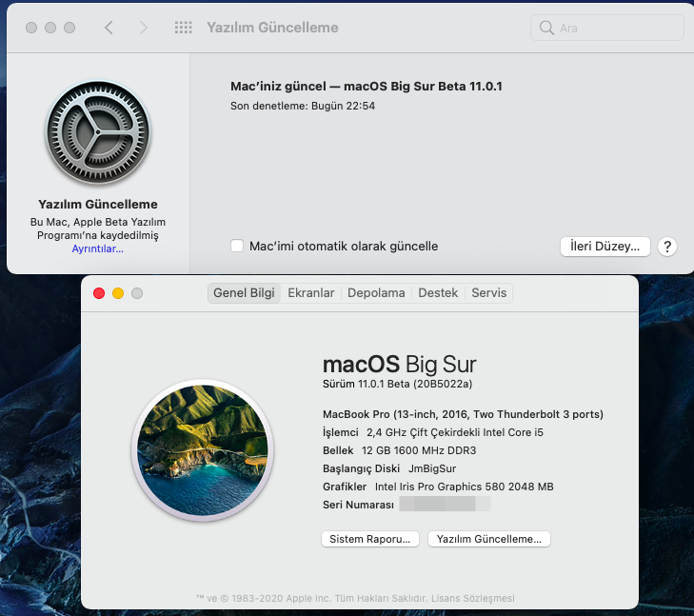This screenshot has width=694, height=616.
Task: Open the Ayrıntılar… link
Action: pyautogui.click(x=97, y=248)
